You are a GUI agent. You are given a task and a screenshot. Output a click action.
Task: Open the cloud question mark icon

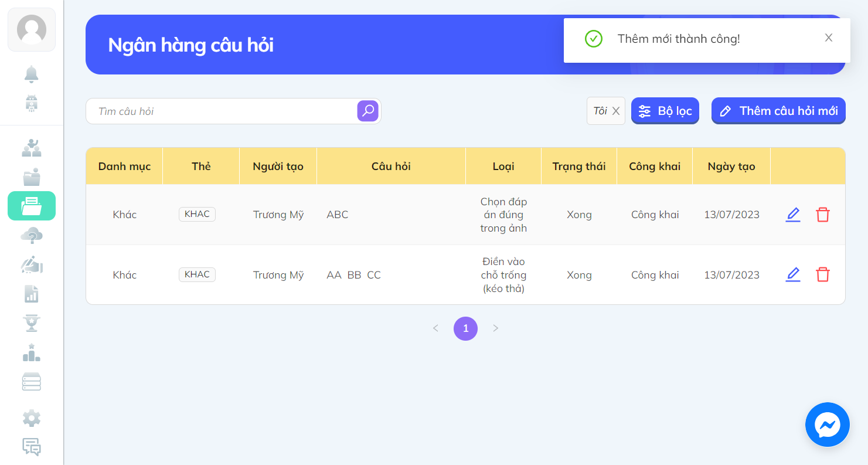[32, 235]
